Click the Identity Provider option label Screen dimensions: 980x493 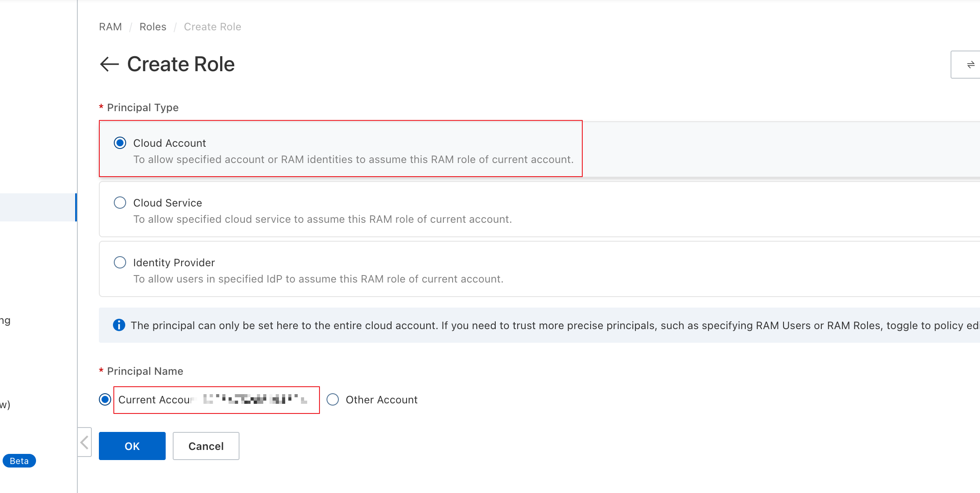(x=174, y=263)
